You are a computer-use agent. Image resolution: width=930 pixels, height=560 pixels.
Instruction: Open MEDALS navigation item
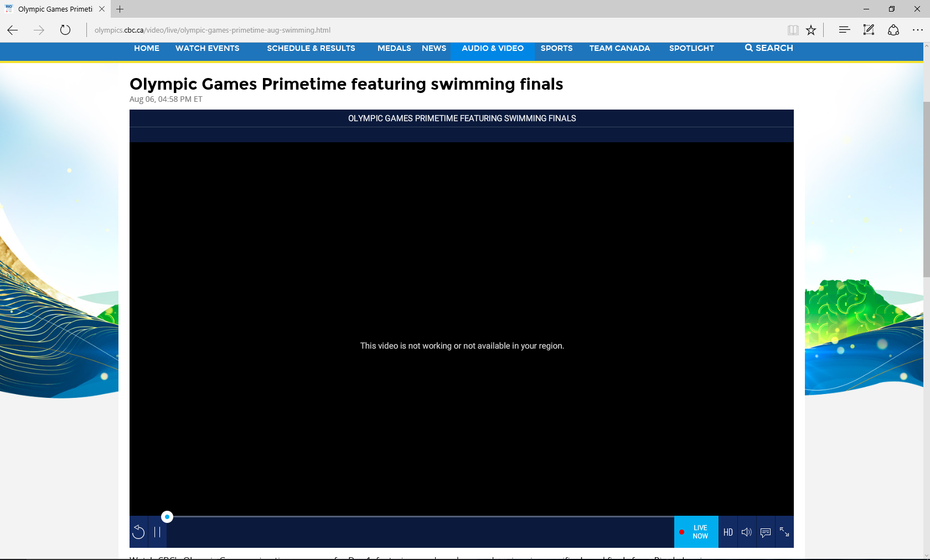pos(394,48)
